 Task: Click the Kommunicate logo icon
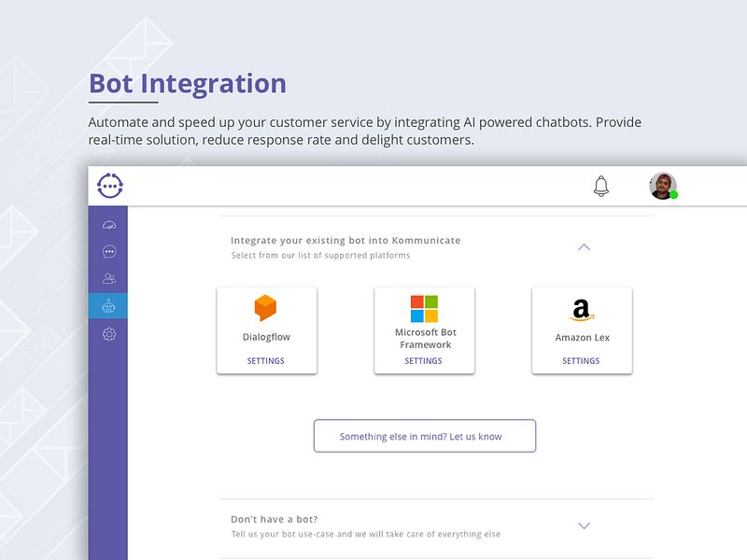110,186
